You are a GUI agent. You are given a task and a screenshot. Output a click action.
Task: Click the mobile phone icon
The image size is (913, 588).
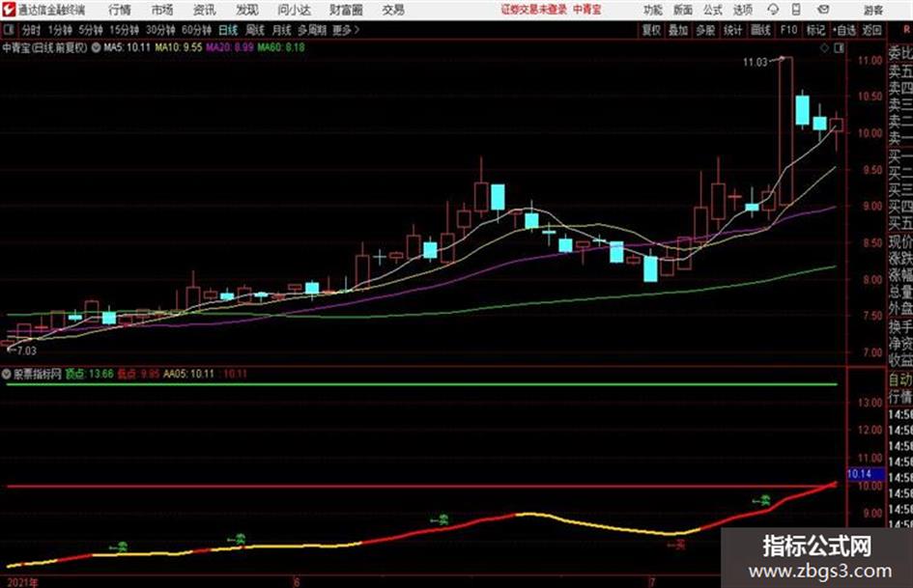pos(796,10)
